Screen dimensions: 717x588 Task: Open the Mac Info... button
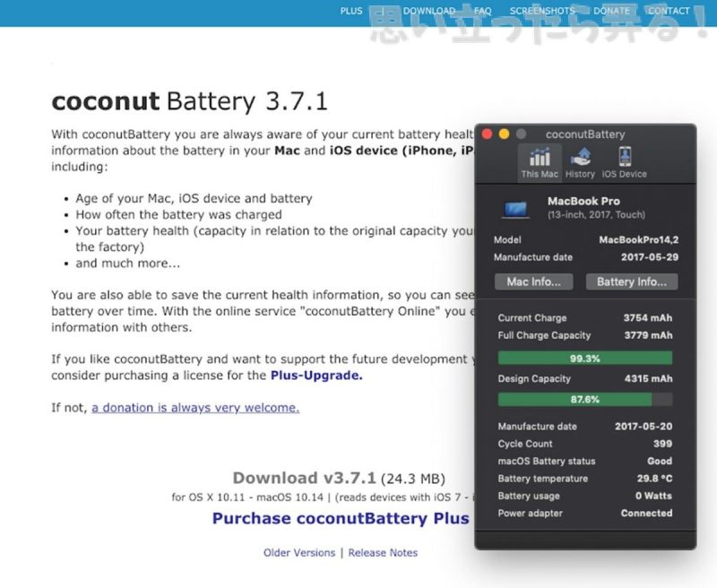[533, 281]
